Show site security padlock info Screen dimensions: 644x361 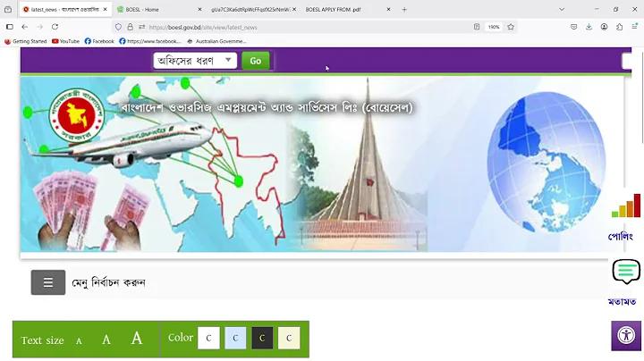pos(131,27)
